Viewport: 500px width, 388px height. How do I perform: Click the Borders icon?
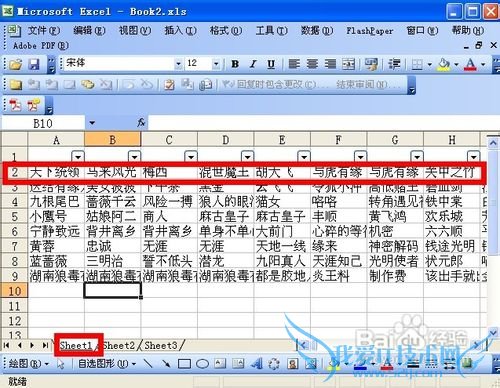pyautogui.click(x=417, y=64)
